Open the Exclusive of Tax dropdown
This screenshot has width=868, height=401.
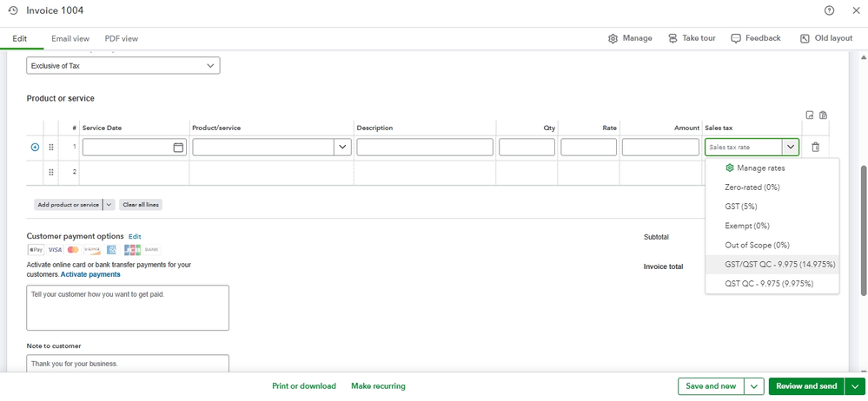pyautogui.click(x=123, y=65)
